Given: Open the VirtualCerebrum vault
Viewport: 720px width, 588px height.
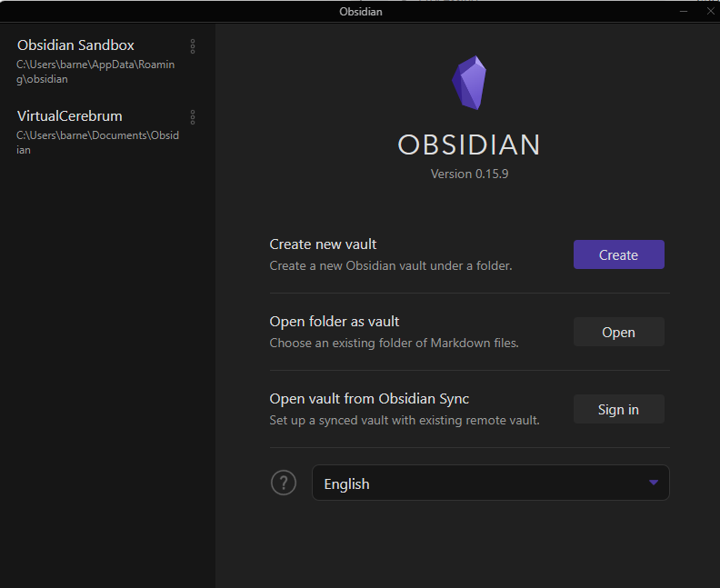Looking at the screenshot, I should pyautogui.click(x=70, y=115).
